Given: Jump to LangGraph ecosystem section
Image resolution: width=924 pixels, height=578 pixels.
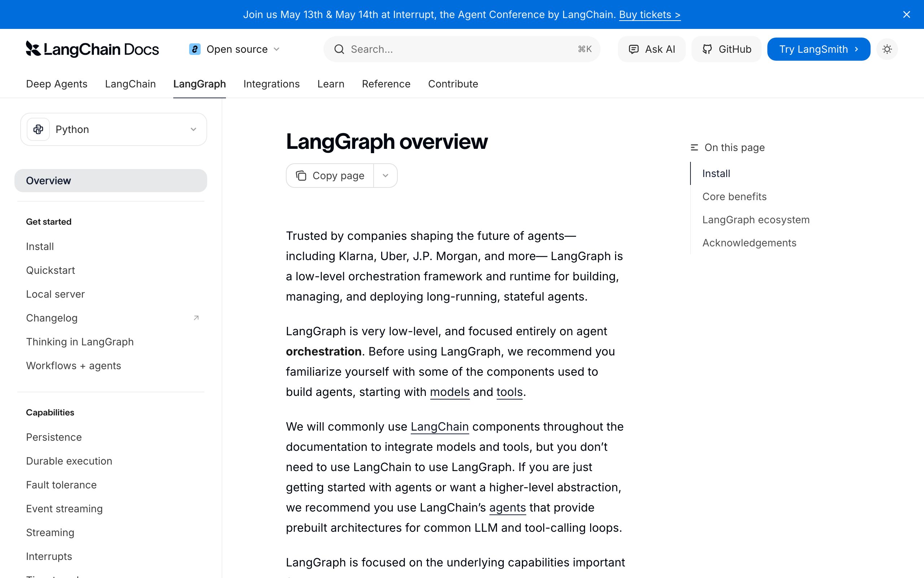Looking at the screenshot, I should [755, 220].
